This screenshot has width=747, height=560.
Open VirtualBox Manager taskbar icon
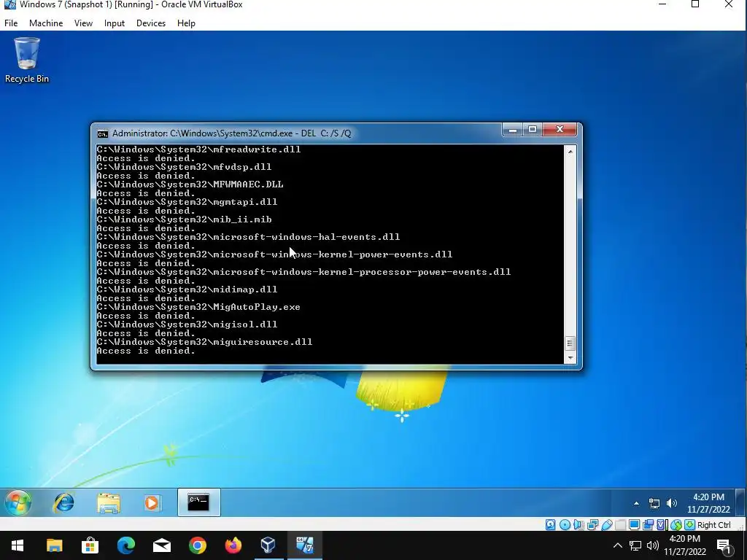pos(268,545)
